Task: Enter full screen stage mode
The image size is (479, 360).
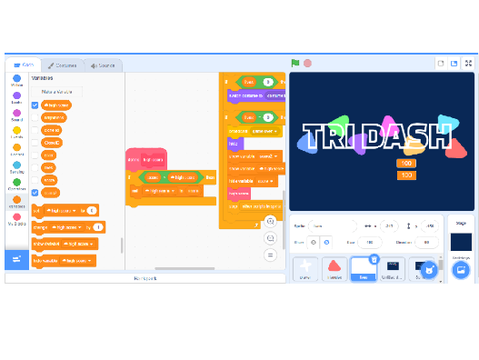Action: tap(468, 63)
